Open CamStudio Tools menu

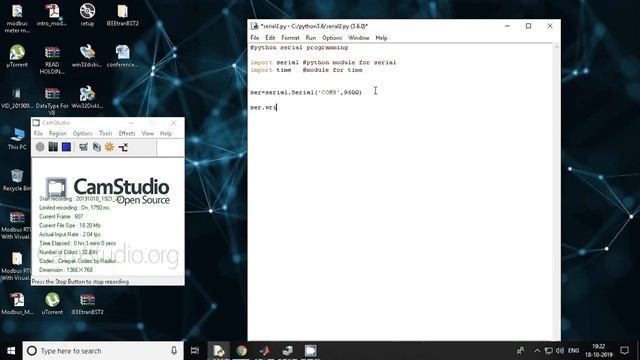[x=105, y=133]
